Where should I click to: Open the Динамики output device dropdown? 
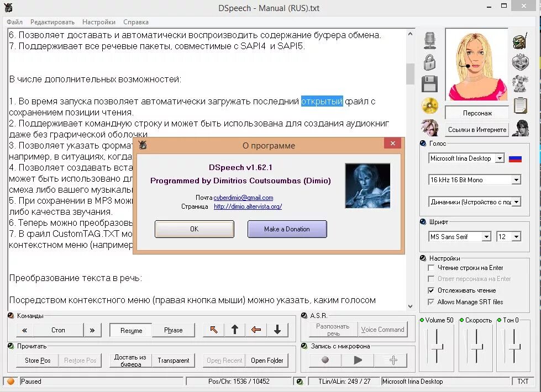click(516, 202)
